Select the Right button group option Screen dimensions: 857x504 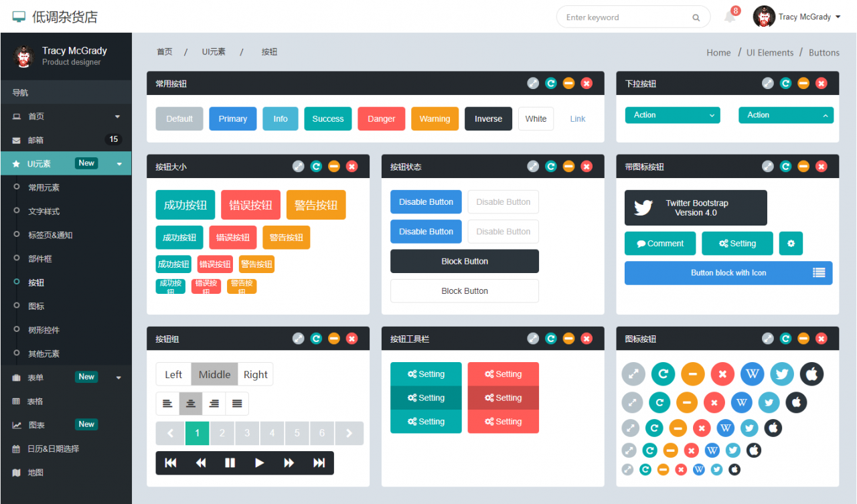pyautogui.click(x=256, y=374)
